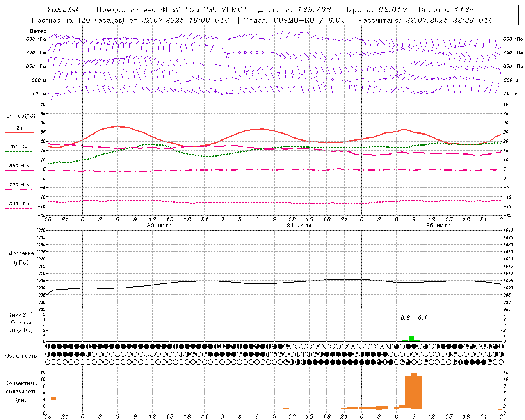Click the small orange convective bar at 4 km
This screenshot has width=525, height=420.
(53, 399)
